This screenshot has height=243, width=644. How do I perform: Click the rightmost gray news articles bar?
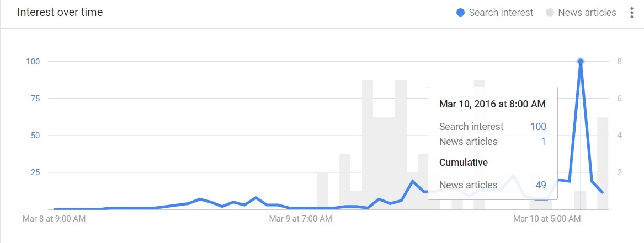coord(603,163)
